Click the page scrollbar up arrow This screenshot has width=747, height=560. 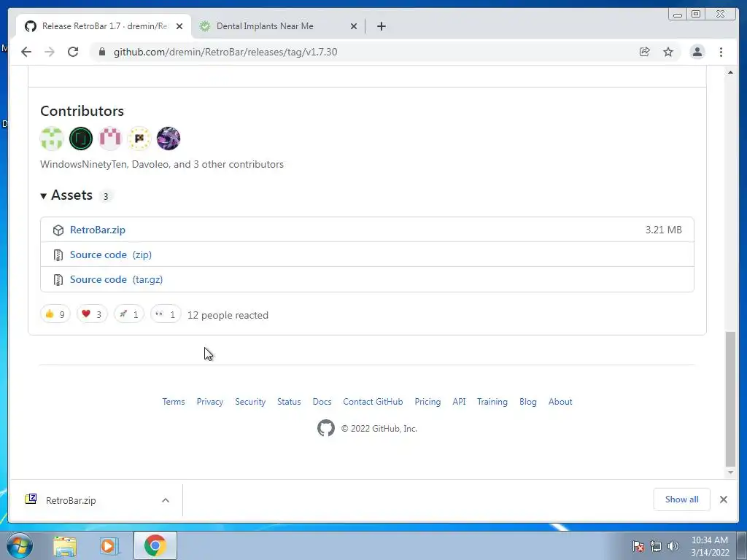point(730,72)
